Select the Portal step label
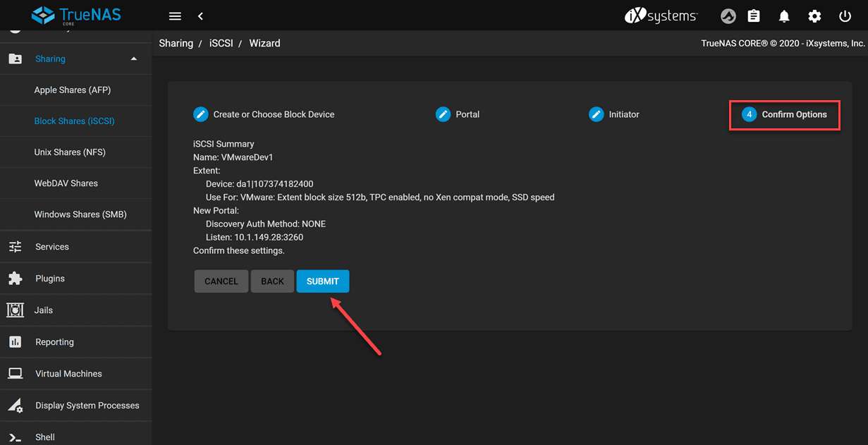868x445 pixels. click(467, 114)
